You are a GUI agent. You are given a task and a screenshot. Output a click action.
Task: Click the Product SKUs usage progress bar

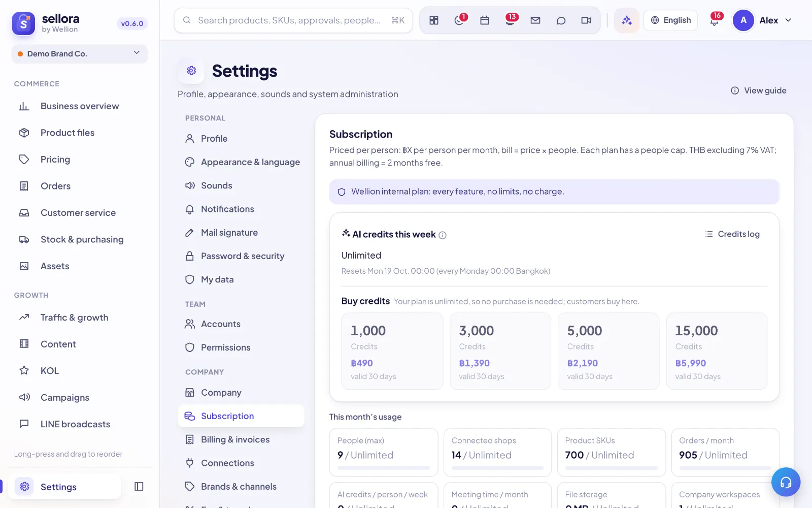(611, 468)
